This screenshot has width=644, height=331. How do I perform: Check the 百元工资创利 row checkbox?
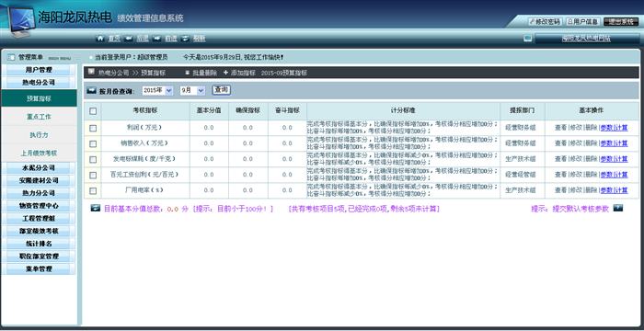pyautogui.click(x=93, y=175)
